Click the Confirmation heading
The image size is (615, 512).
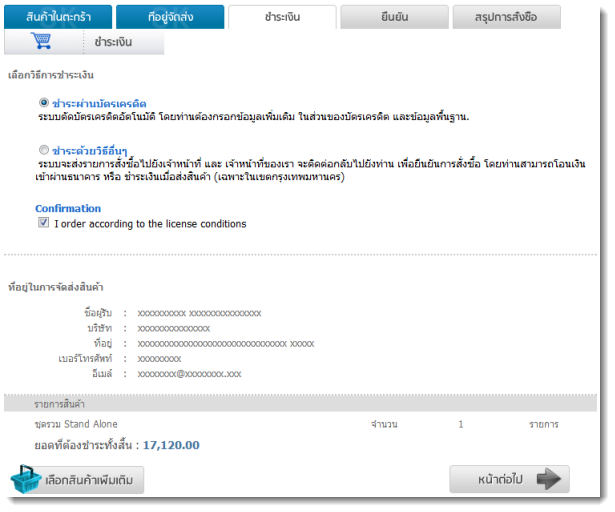[x=68, y=209]
